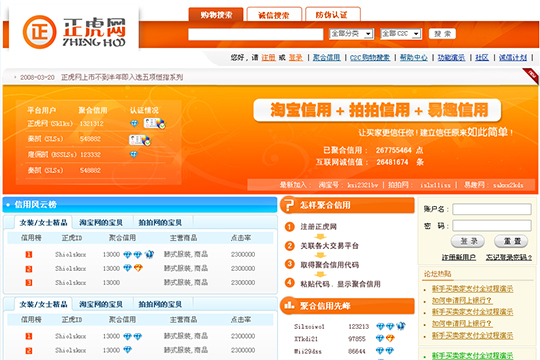Click the username Silsoiwol
540x360 pixels.
(309, 326)
